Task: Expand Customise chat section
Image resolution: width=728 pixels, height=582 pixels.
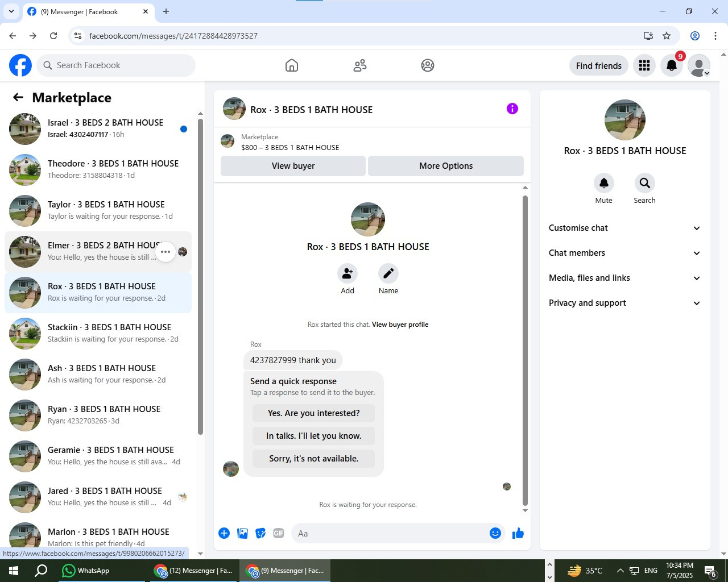Action: [x=624, y=228]
